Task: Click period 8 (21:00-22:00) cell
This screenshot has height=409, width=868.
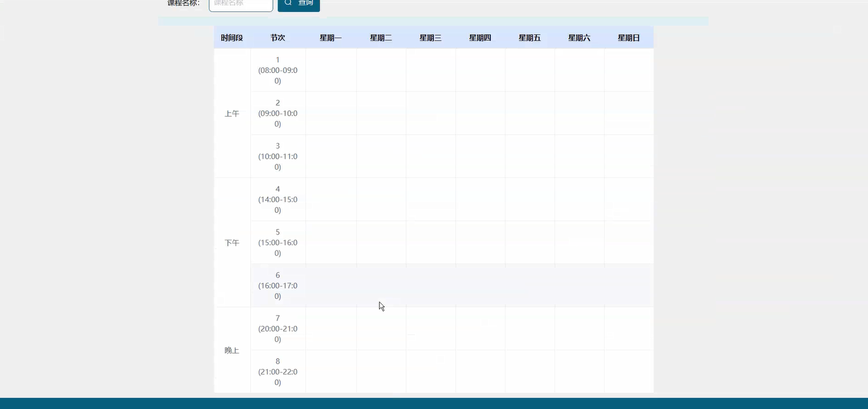Action: 278,372
